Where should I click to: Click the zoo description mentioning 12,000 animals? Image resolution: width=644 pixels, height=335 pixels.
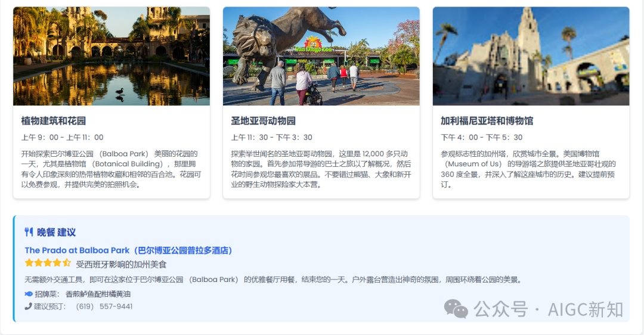[321, 169]
